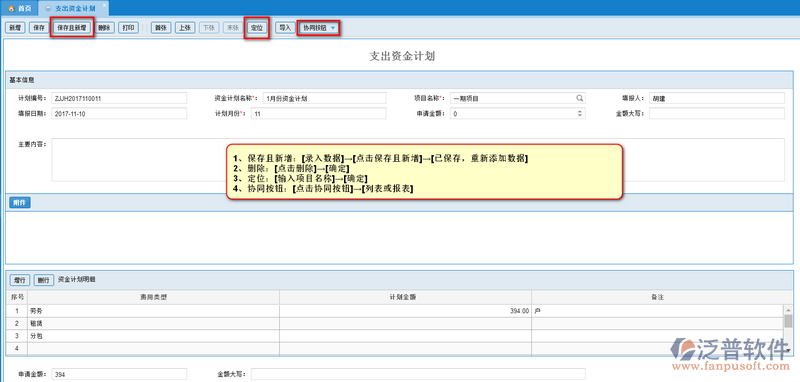Click the 填报日期 field 2017-11-10
The image size is (800, 382).
click(x=119, y=114)
